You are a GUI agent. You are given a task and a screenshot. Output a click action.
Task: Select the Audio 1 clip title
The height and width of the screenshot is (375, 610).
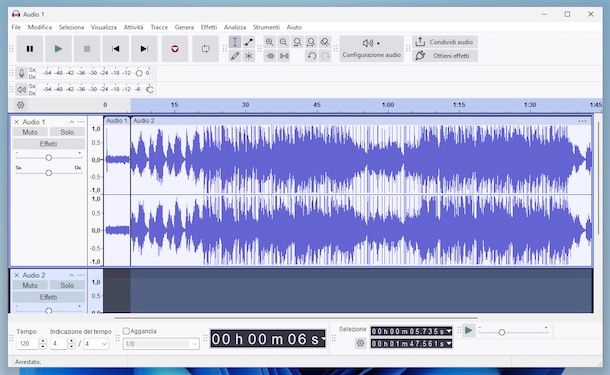117,121
